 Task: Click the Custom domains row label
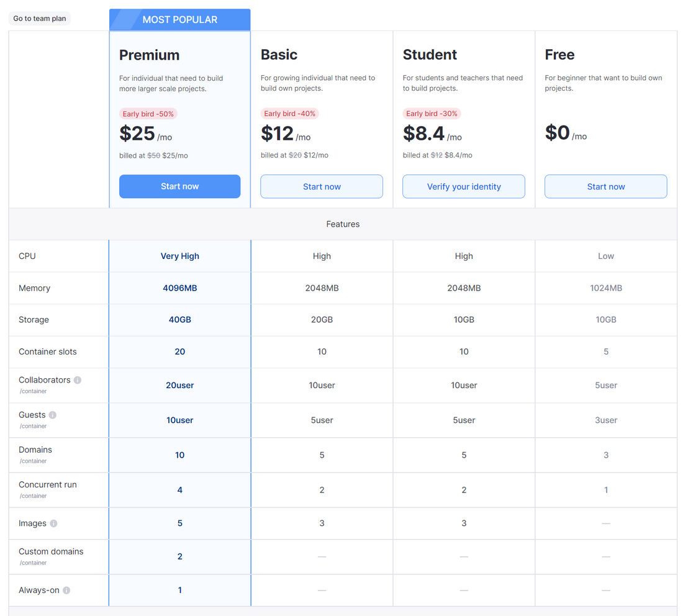point(51,551)
